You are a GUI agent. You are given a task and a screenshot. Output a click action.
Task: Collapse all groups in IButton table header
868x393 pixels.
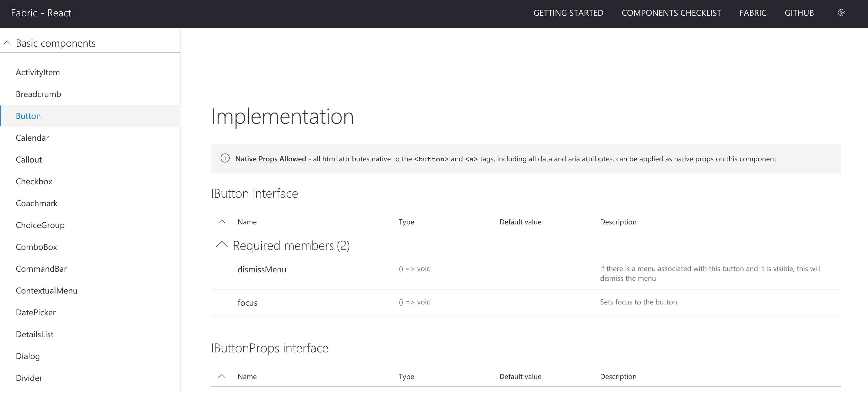(222, 222)
